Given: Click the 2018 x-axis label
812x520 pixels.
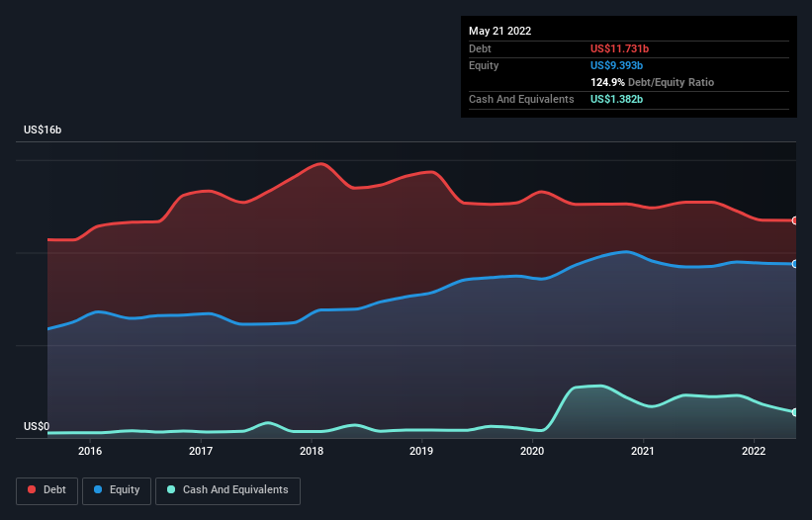Looking at the screenshot, I should [312, 451].
